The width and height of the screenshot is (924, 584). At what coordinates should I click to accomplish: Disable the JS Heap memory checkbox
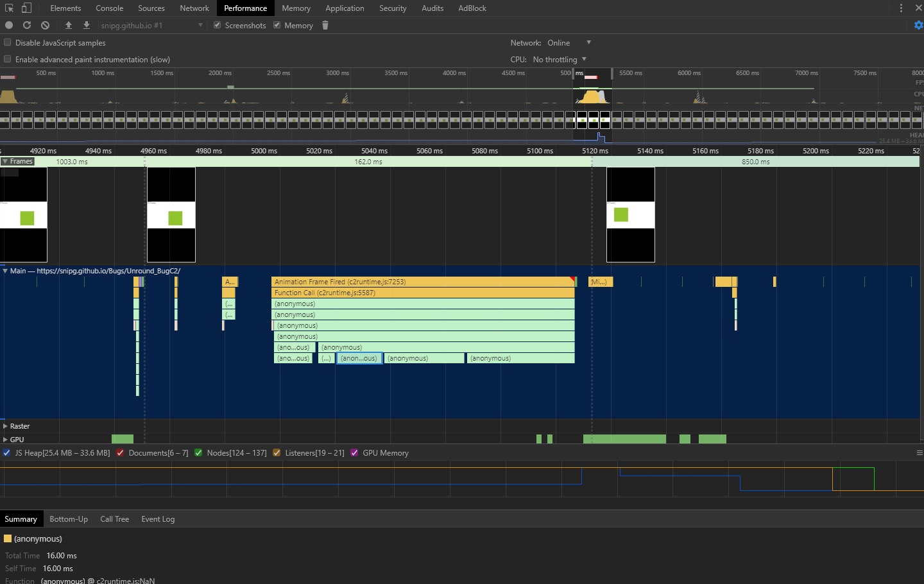(6, 453)
